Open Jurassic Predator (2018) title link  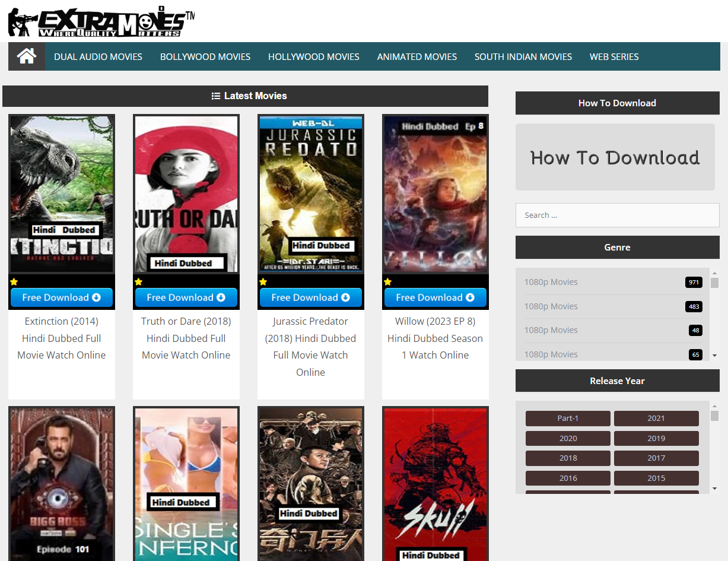point(311,347)
